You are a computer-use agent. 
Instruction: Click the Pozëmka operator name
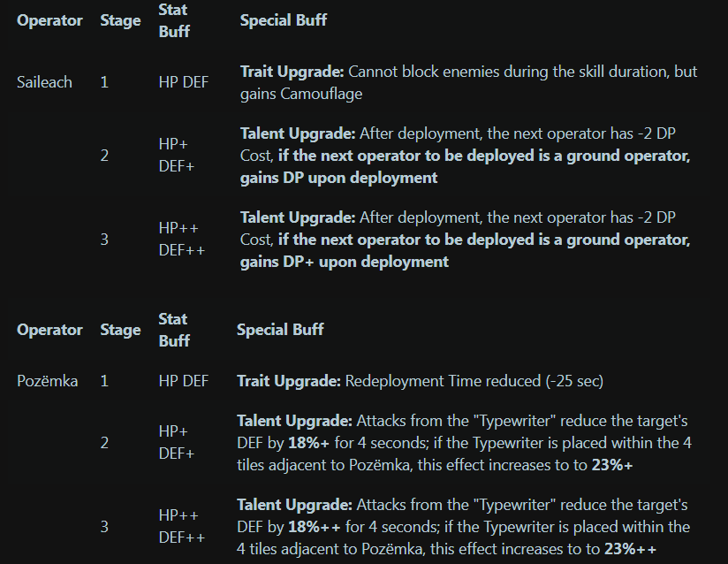(48, 381)
